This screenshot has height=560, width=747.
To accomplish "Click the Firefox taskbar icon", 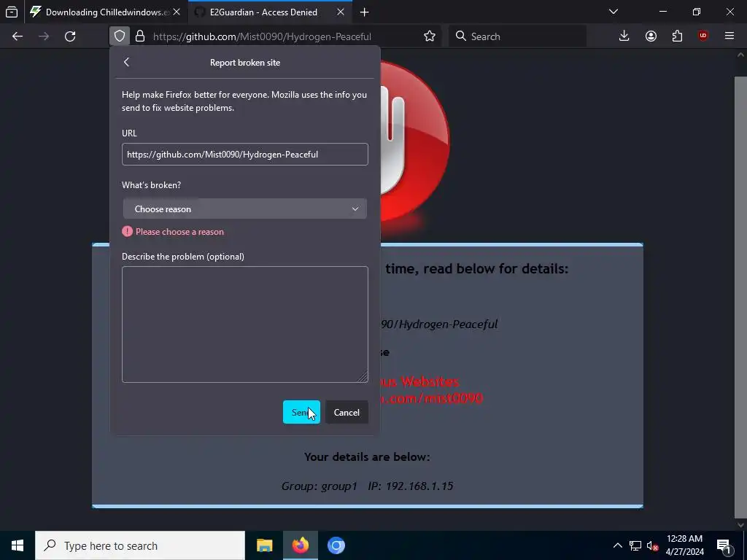I will coord(300,545).
